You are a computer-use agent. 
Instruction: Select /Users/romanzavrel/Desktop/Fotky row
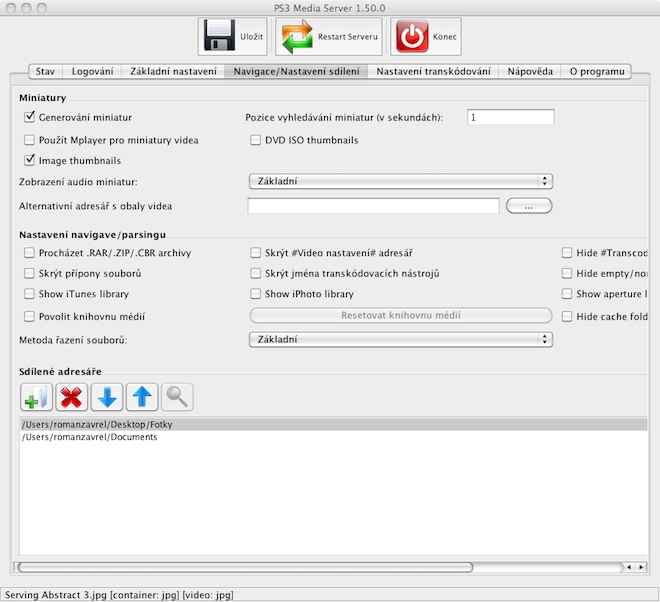[333, 424]
